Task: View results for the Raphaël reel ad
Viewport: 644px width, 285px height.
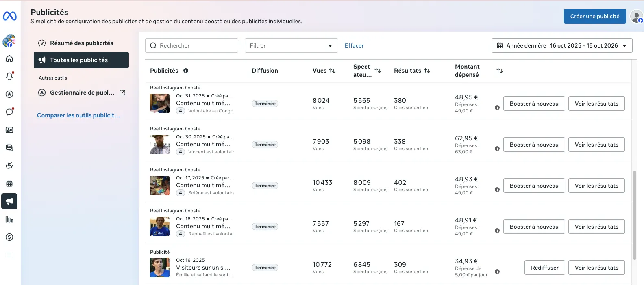Action: tap(596, 227)
